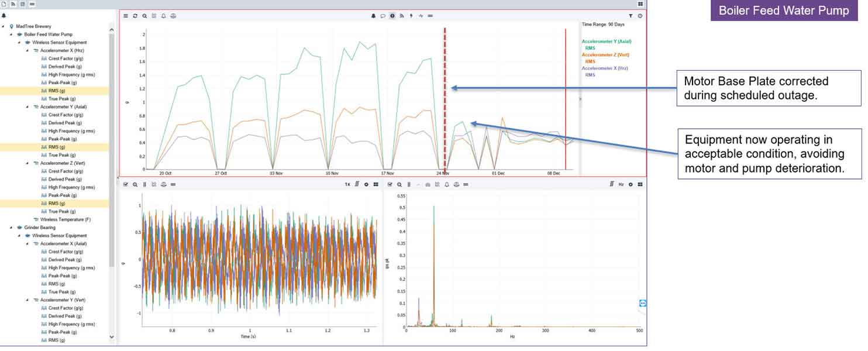Screen dimensions: 868x351
Task: Click the filter funnel icon at trend chart right
Action: tap(631, 16)
